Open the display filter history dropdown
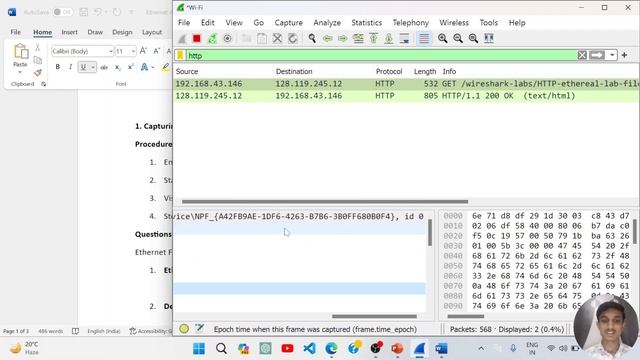This screenshot has height=360, width=640. click(x=612, y=55)
